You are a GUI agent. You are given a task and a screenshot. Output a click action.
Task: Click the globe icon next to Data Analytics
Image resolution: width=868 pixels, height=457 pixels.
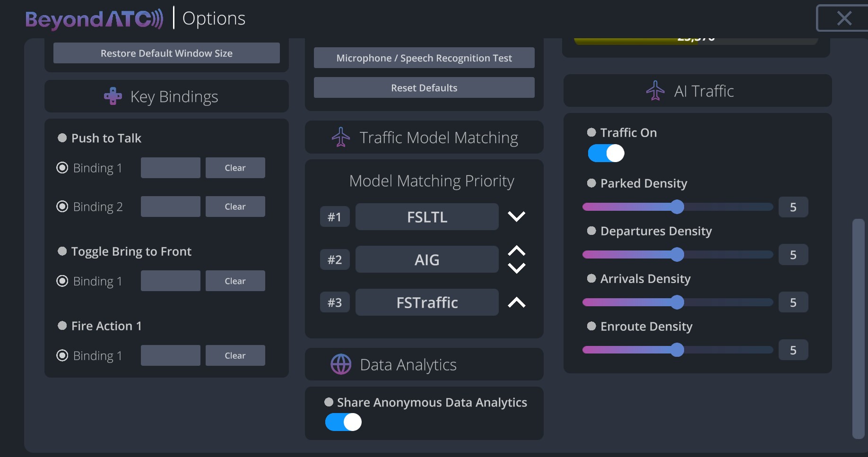pyautogui.click(x=341, y=364)
